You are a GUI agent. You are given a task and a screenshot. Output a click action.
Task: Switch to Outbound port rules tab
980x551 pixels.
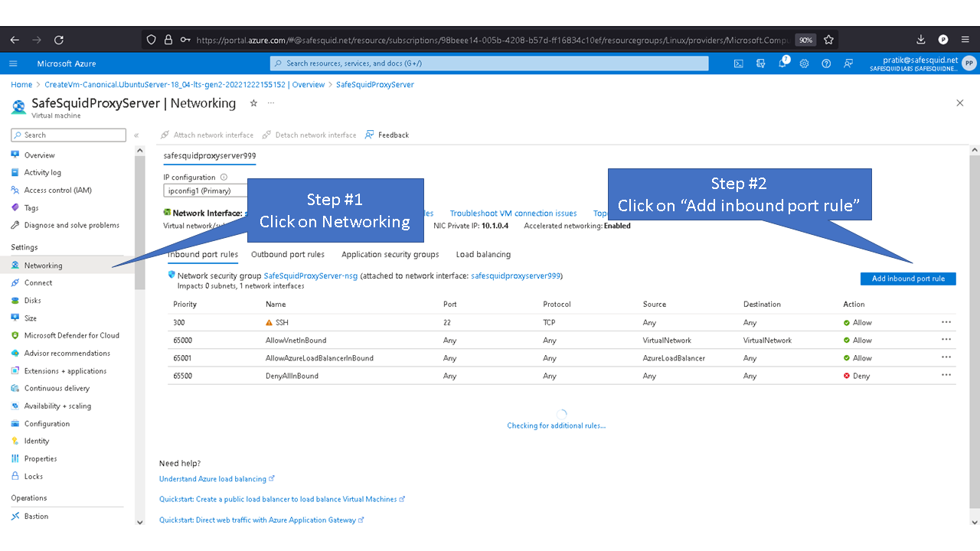(x=288, y=255)
